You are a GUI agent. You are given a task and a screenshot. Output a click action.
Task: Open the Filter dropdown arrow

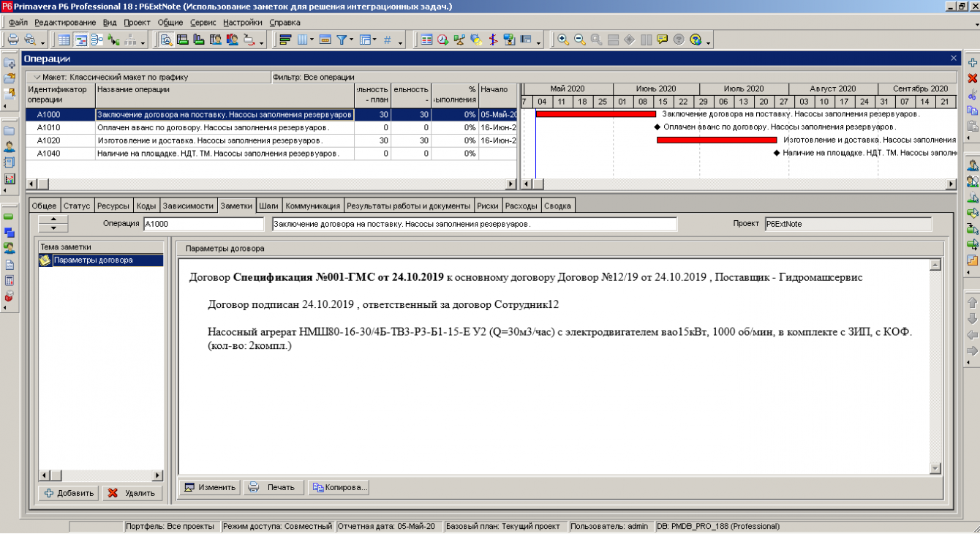pos(351,40)
